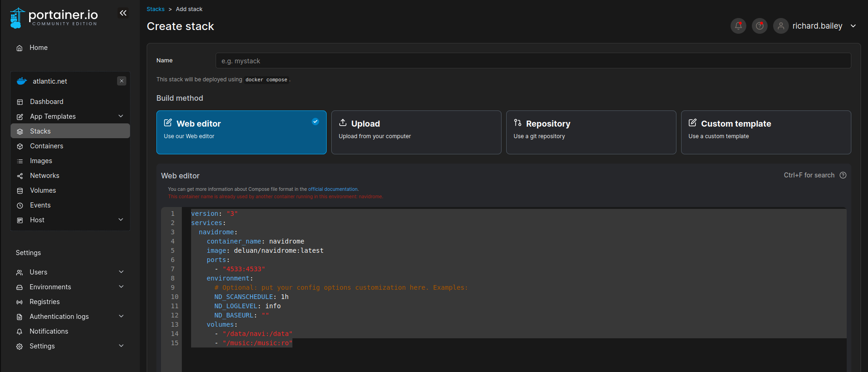Click the Stacks breadcrumb link
Screen dimensions: 868x372
[x=155, y=9]
